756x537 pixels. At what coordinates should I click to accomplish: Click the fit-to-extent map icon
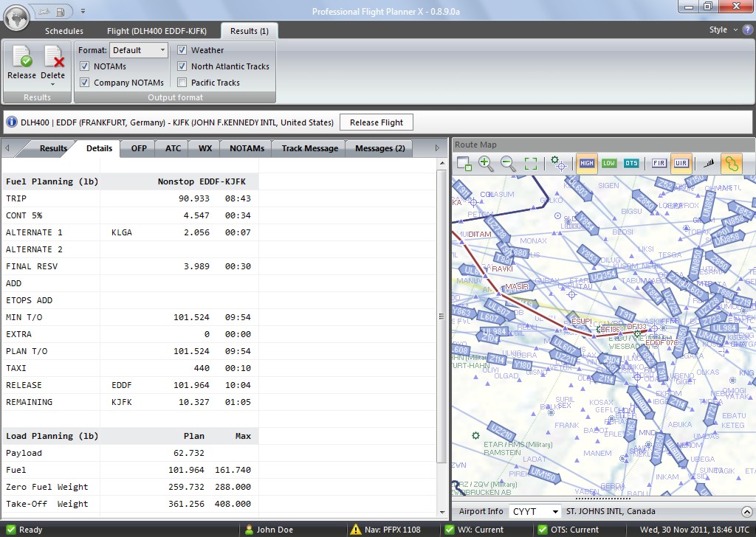click(530, 164)
